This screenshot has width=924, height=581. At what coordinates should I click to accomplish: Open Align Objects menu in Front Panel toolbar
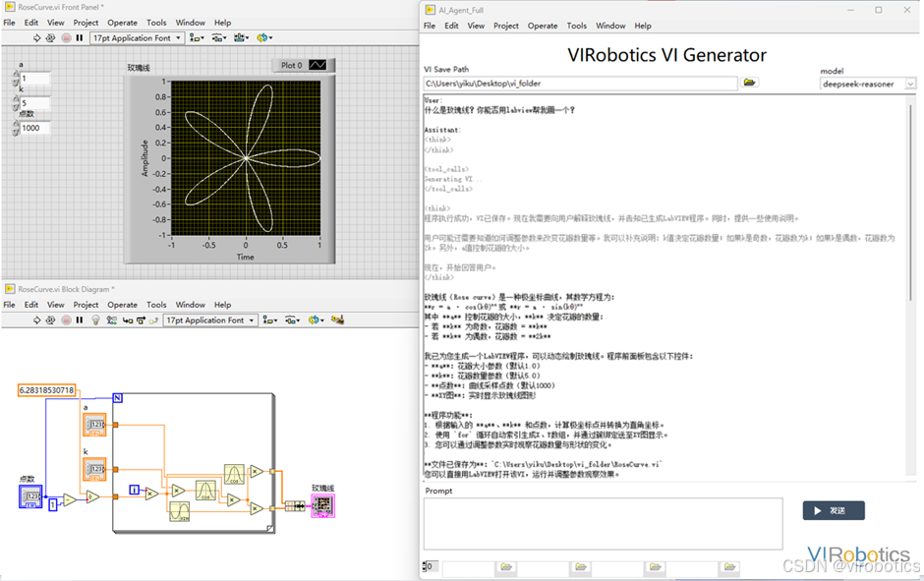197,37
